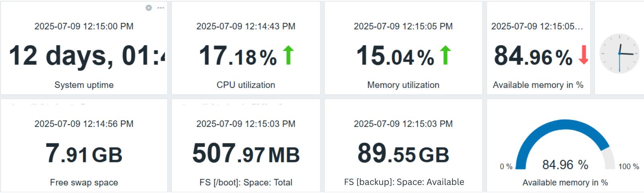Select the 17.18 % CPU utilization value
Screen dimensions: 644x193
[x=238, y=56]
